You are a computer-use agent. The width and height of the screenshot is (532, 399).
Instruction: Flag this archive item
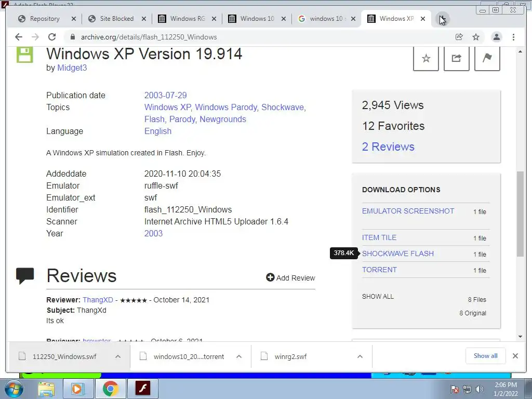487,58
